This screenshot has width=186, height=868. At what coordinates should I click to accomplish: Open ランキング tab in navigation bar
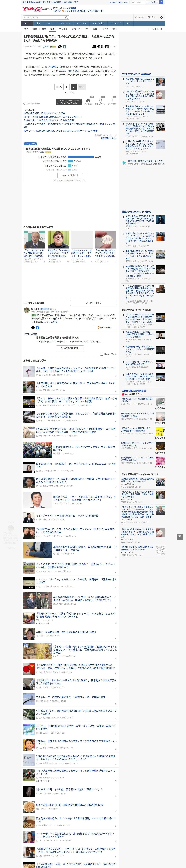pyautogui.click(x=115, y=24)
